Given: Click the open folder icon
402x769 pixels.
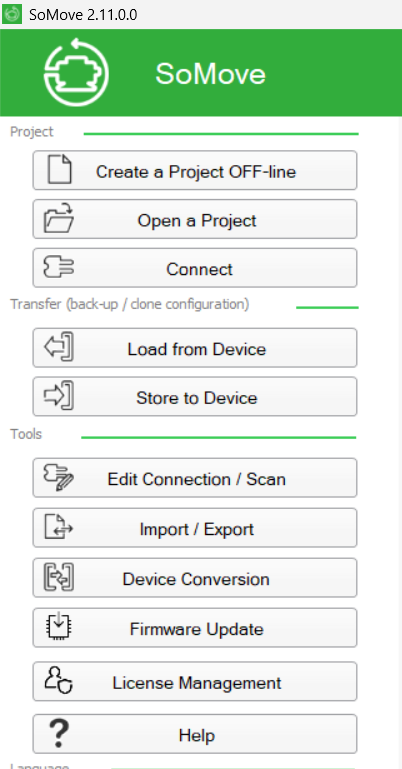Looking at the screenshot, I should point(58,219).
